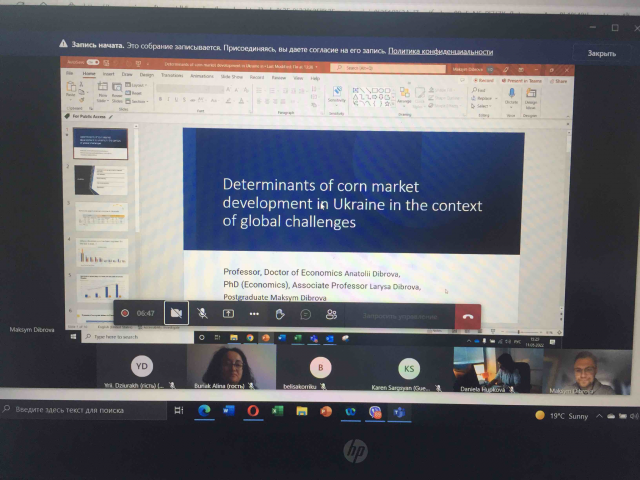Unmute the microphone in meeting controls
Screen dimensions: 640x480
202,313
